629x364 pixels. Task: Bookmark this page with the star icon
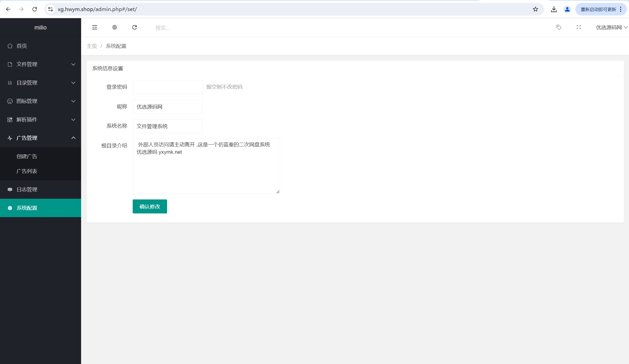(535, 9)
